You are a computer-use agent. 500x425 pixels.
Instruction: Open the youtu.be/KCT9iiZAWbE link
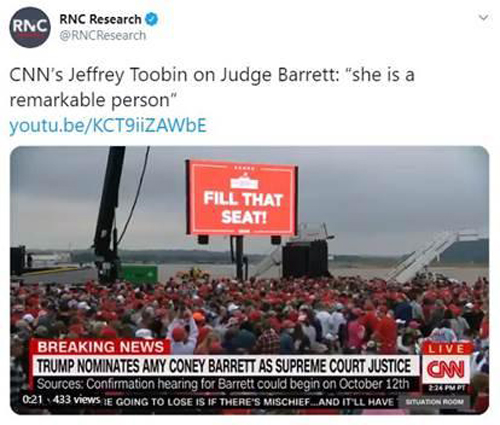108,125
